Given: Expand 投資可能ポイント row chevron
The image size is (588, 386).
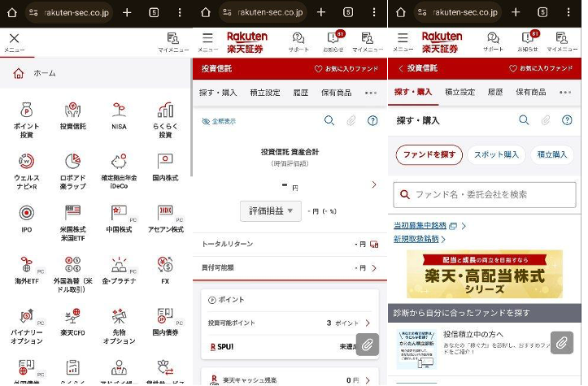Looking at the screenshot, I should click(368, 323).
